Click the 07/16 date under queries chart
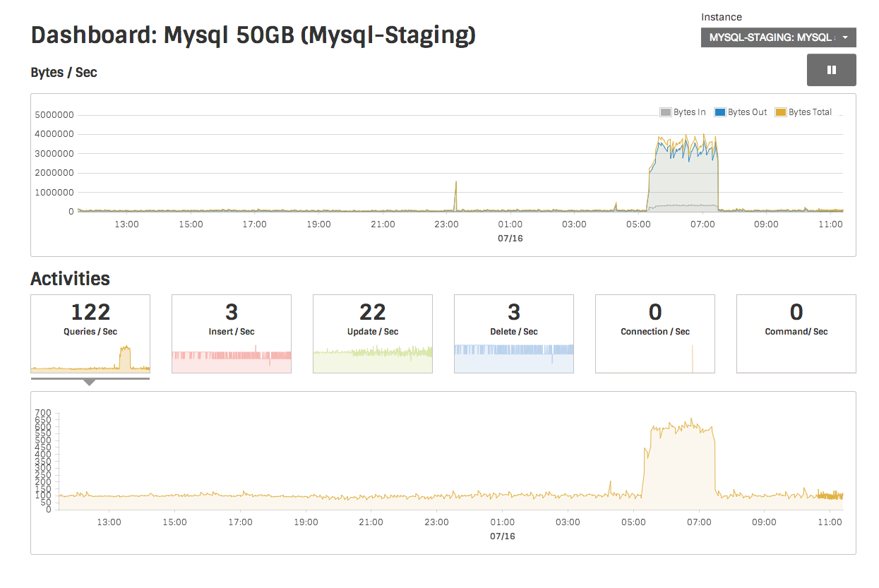 tap(501, 536)
